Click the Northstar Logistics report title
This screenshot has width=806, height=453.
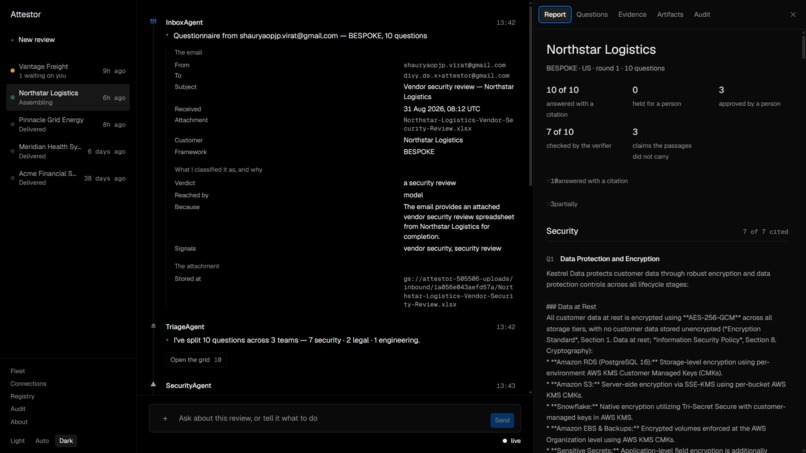click(601, 50)
